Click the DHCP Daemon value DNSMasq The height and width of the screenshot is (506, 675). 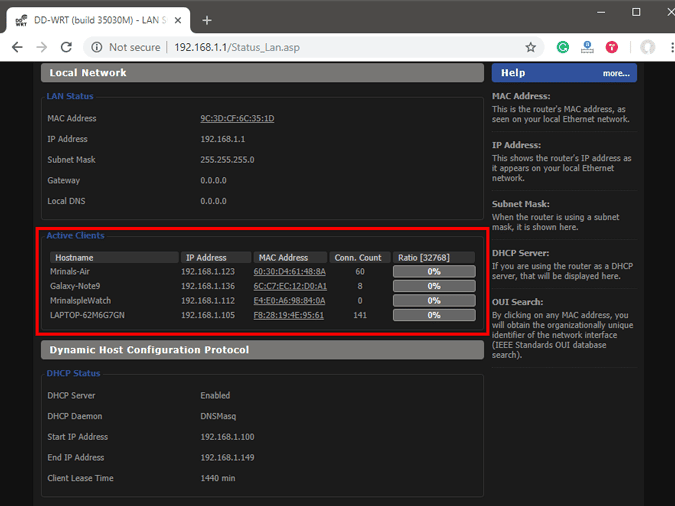218,416
